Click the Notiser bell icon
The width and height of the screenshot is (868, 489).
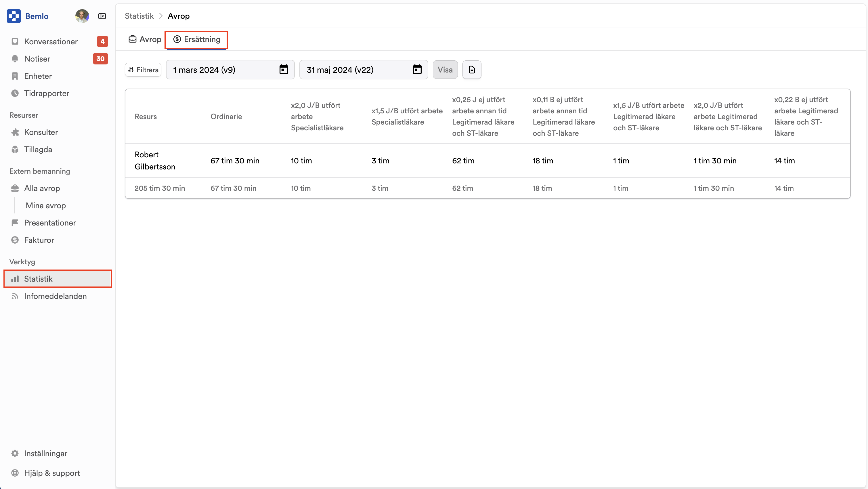click(x=15, y=59)
